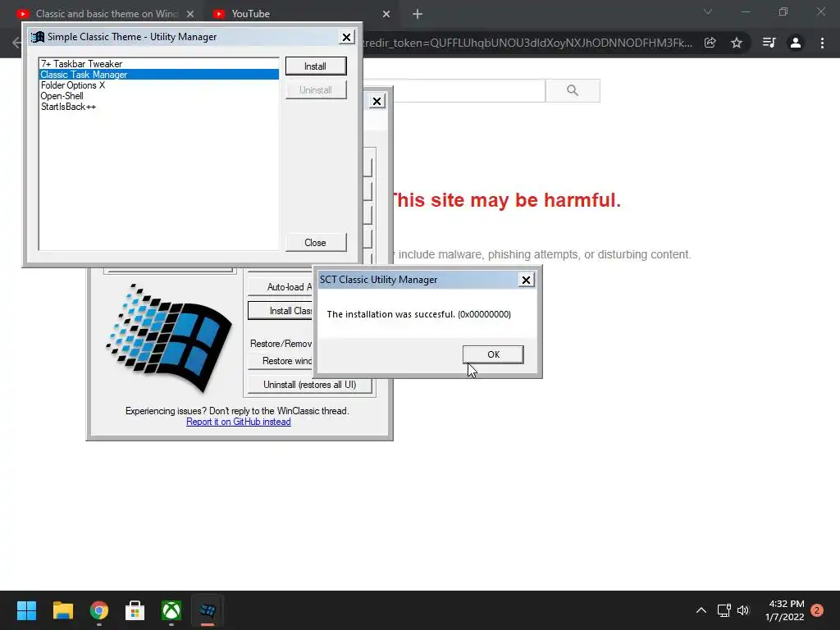Close the Utility Manager window with X
Screen dimensions: 840x630
347,37
